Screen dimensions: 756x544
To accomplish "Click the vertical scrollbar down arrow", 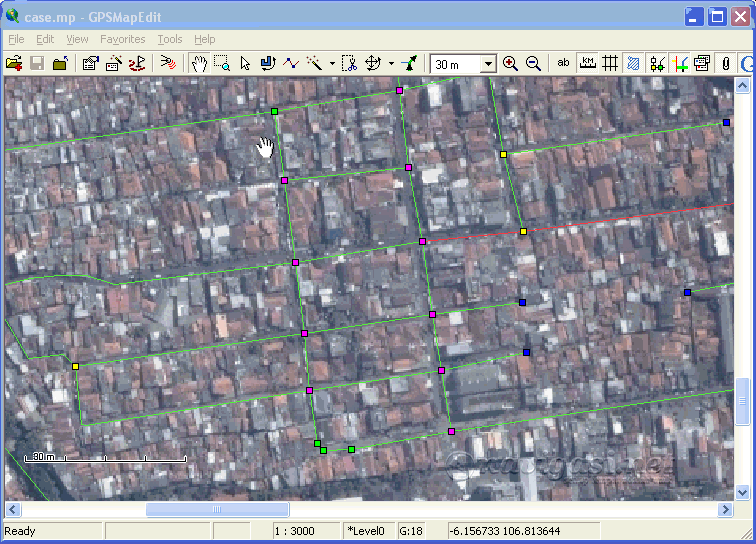I will tap(743, 492).
